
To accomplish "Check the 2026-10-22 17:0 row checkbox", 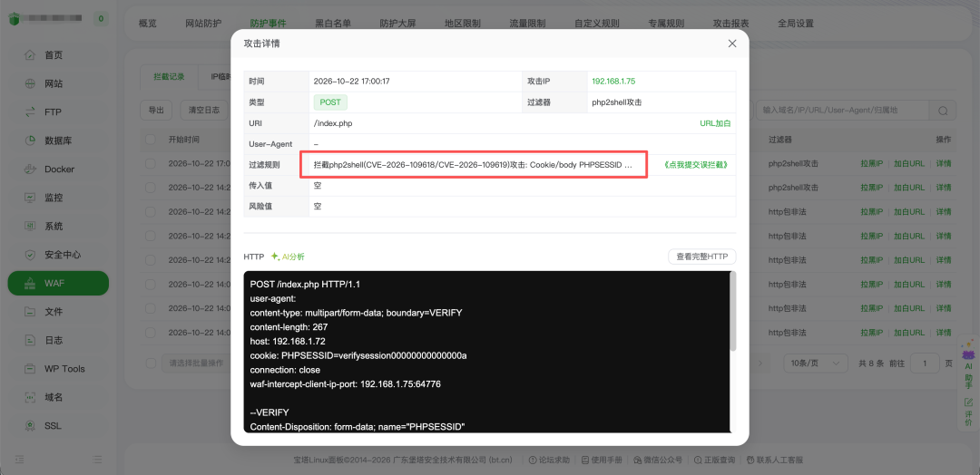I will [x=150, y=163].
